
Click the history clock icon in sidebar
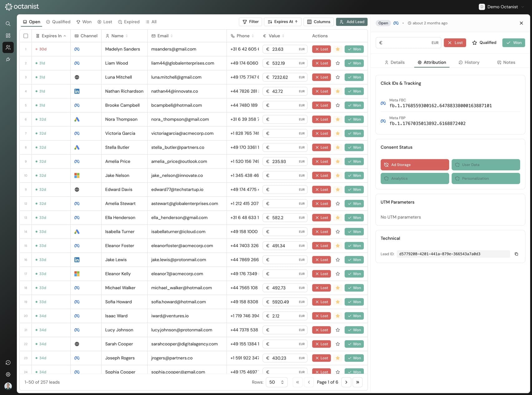click(x=8, y=363)
